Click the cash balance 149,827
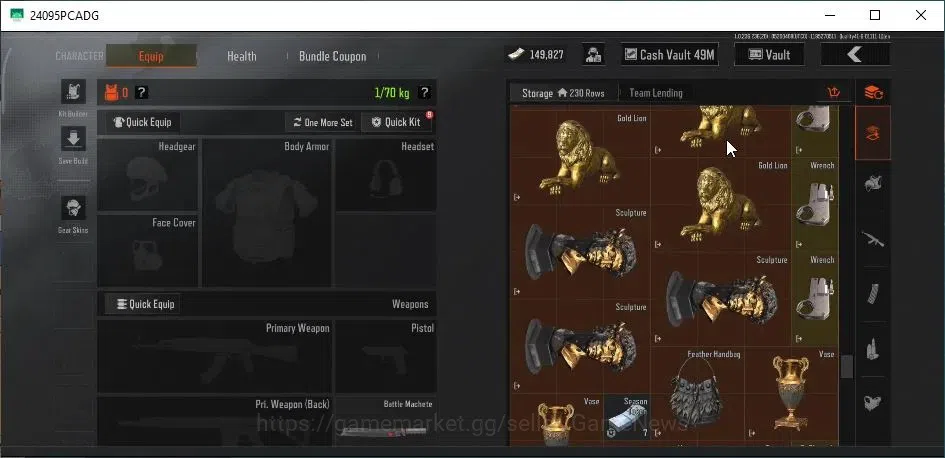The image size is (945, 458). [535, 55]
